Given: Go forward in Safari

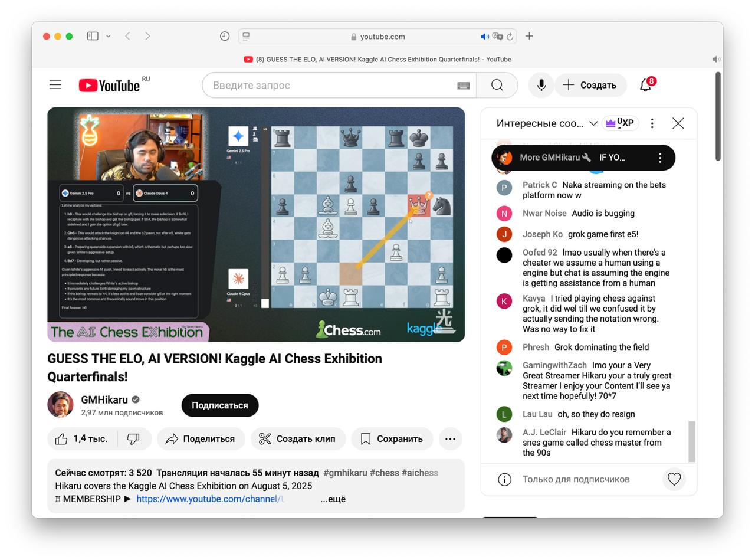Looking at the screenshot, I should click(x=147, y=36).
